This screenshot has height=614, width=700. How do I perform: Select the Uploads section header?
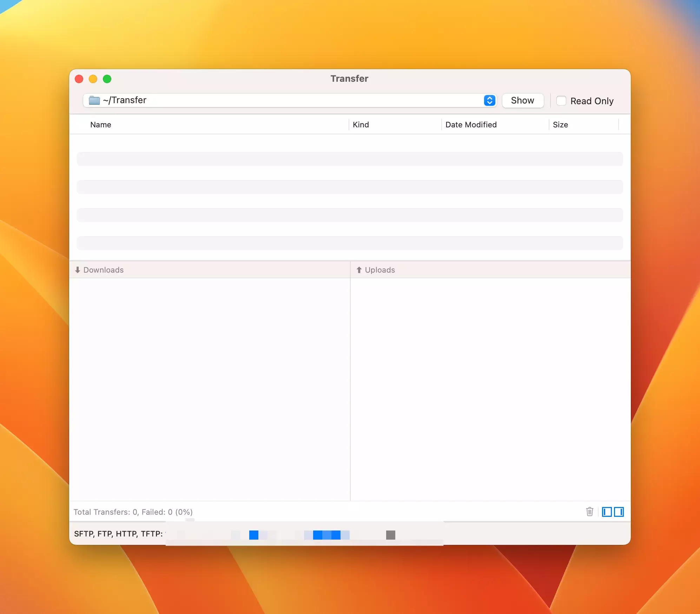(380, 270)
